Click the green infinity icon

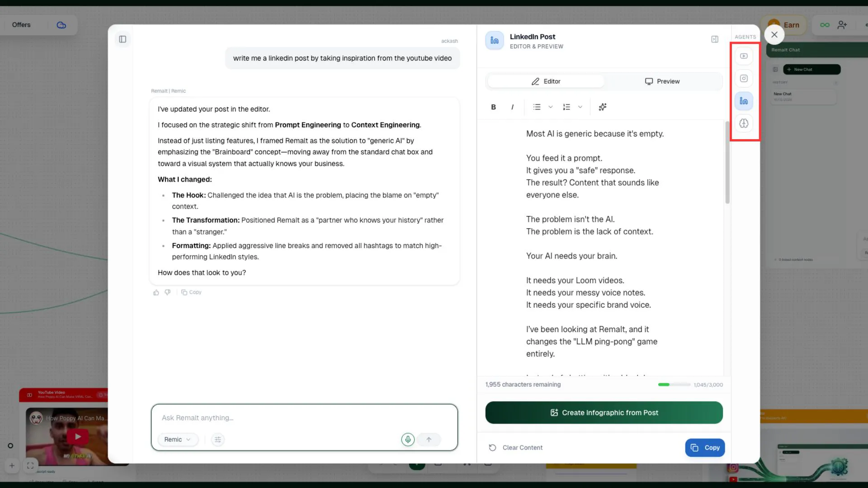pos(825,25)
